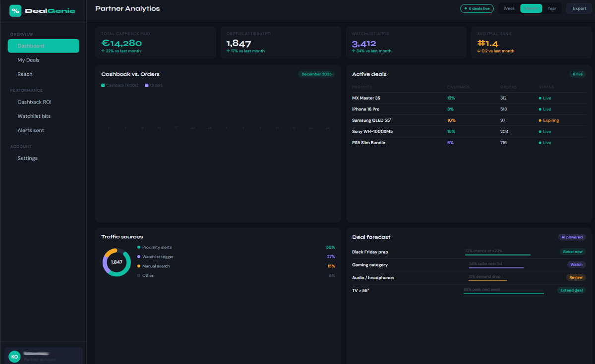Click Extend deal for TV > 55"
Screen dimensions: 595x364
[x=571, y=290]
